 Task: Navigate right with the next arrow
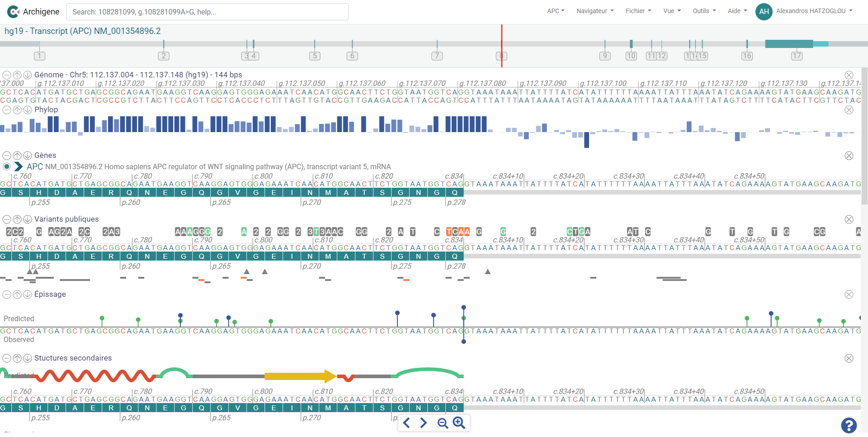pyautogui.click(x=424, y=423)
